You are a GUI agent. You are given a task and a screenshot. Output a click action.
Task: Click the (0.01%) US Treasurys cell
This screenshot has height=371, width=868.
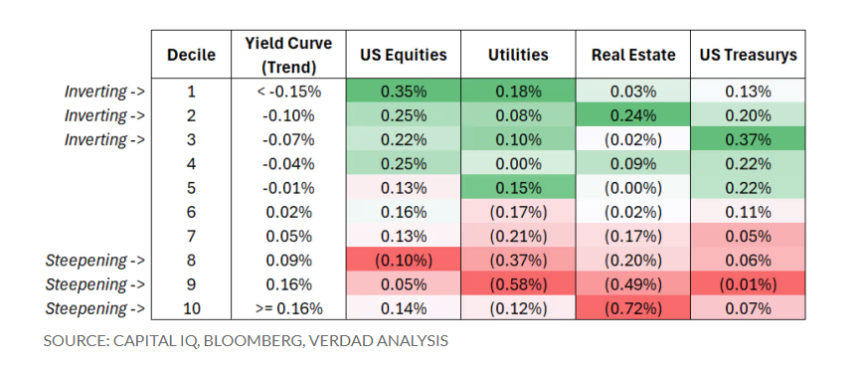point(748,283)
